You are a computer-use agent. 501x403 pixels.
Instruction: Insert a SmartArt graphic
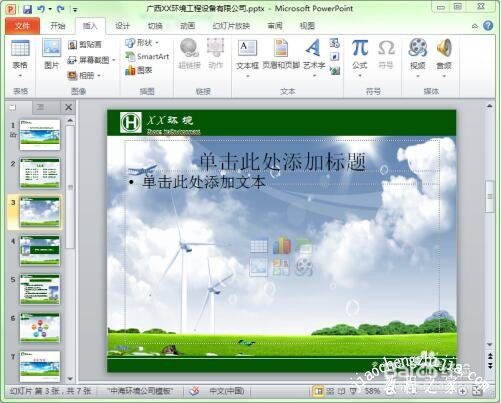coord(147,56)
